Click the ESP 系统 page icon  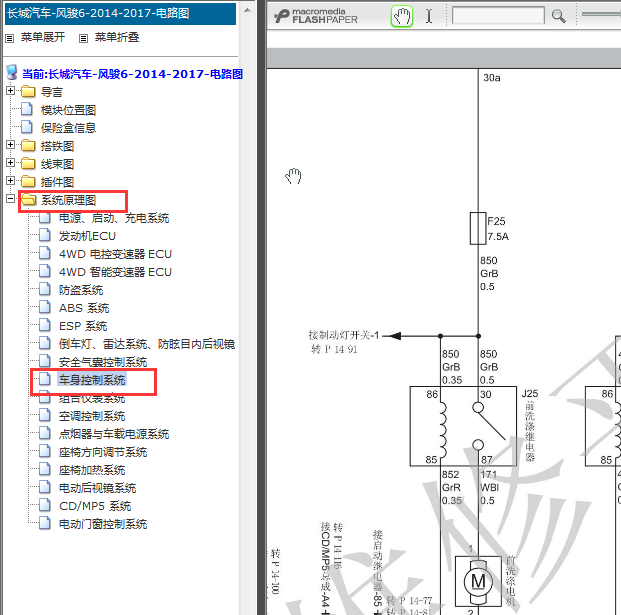(x=44, y=325)
